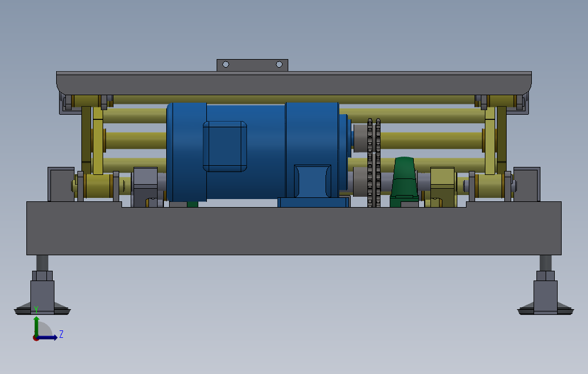Viewport: 588px width, 374px height.
Task: Pick the chain sprocket beside the motor
Action: (x=374, y=162)
